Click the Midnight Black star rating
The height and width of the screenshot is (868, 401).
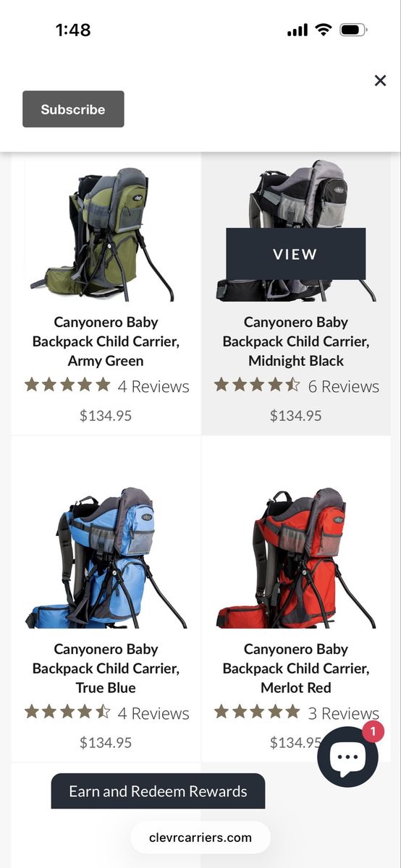[257, 385]
